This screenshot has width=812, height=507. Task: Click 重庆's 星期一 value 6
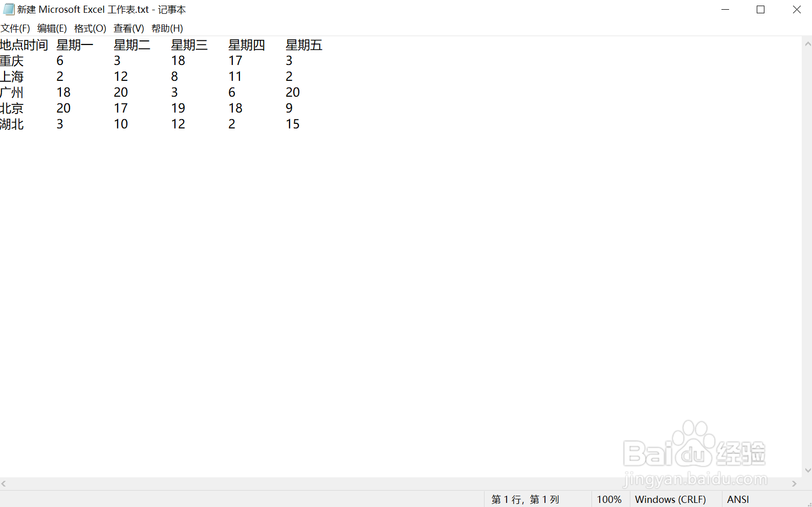click(x=60, y=61)
